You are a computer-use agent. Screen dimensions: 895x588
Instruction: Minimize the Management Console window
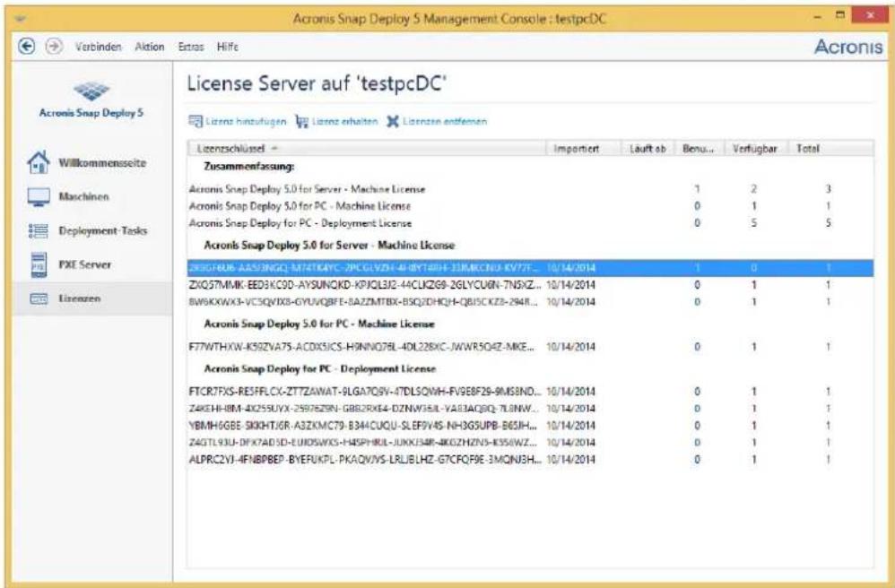pos(818,17)
